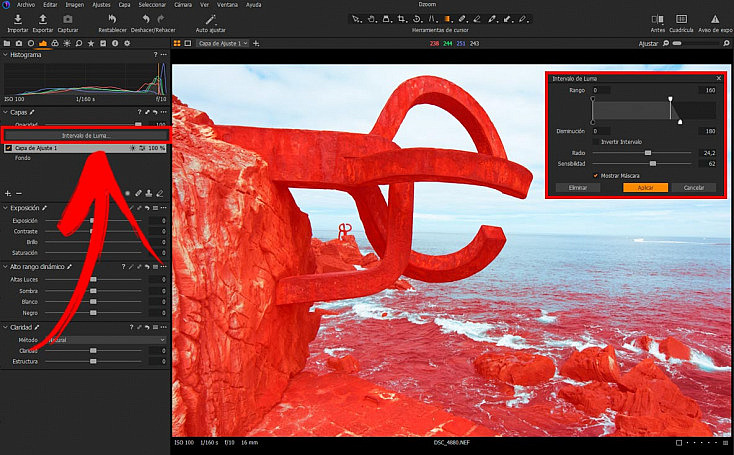Open the Histograma panel options menu
This screenshot has width=734, height=455.
[163, 55]
